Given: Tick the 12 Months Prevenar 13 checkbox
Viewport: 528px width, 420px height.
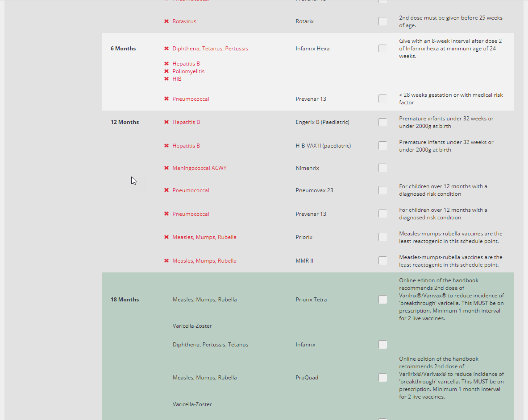Looking at the screenshot, I should tap(382, 214).
